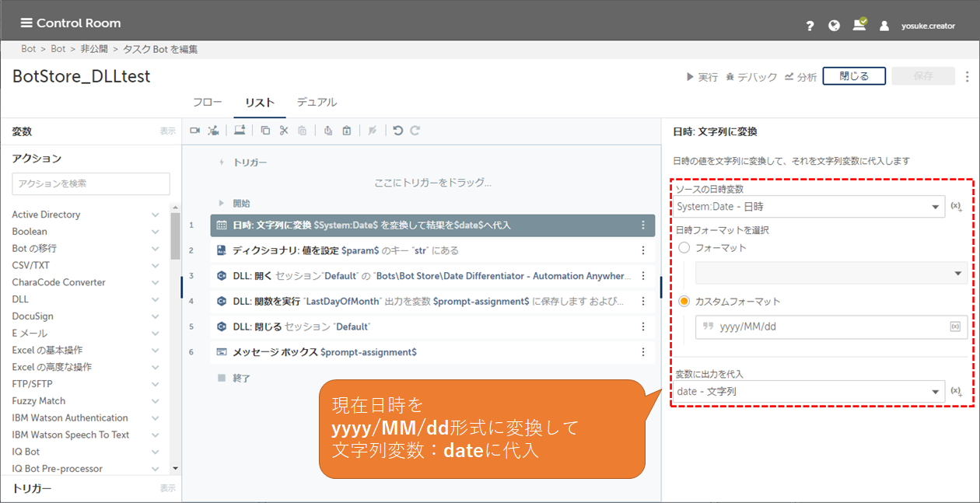Click the copy to shared clipboard icon

[328, 131]
